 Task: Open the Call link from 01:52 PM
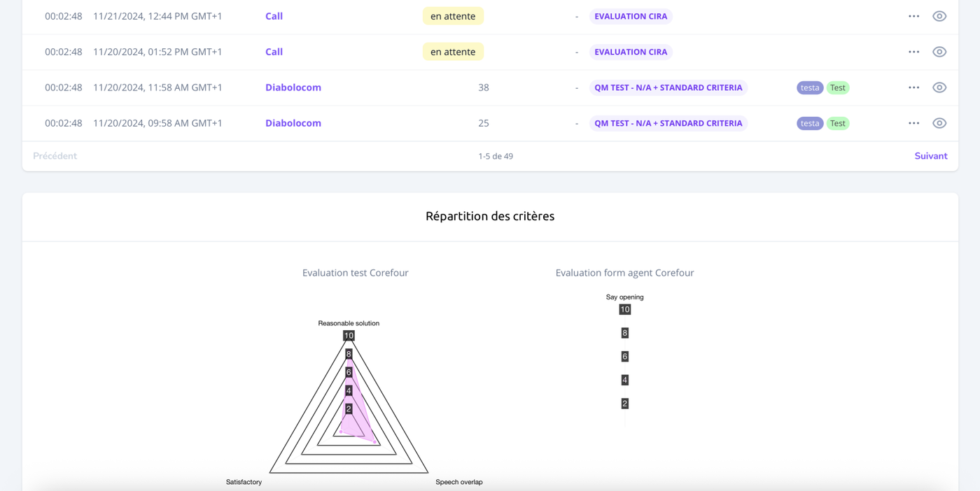coord(274,52)
